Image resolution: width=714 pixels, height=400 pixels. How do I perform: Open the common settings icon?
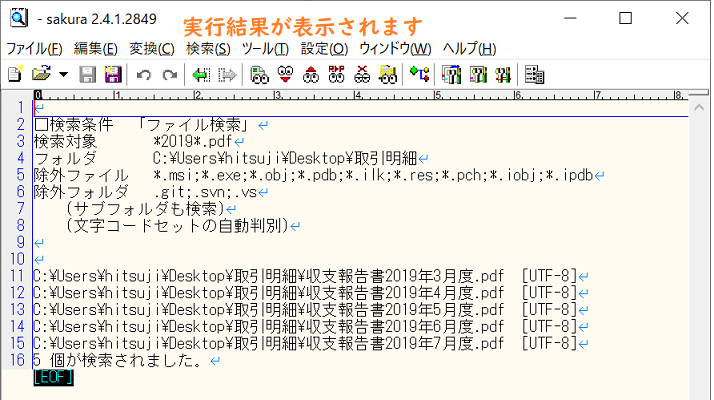(x=503, y=74)
